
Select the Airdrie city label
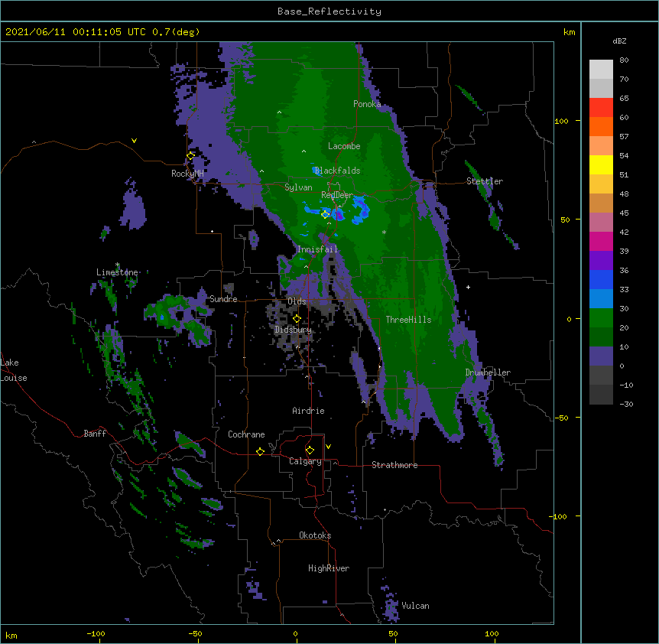(x=308, y=411)
